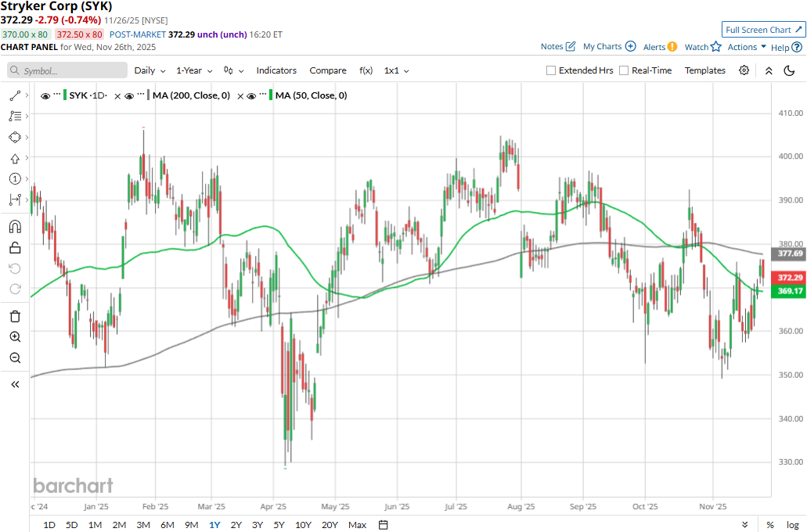The width and height of the screenshot is (807, 532).
Task: Click the green SYK series color swatch
Action: 65,95
